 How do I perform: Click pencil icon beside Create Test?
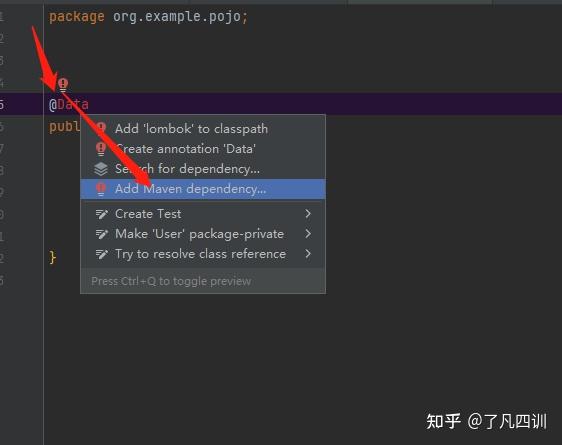pos(101,214)
